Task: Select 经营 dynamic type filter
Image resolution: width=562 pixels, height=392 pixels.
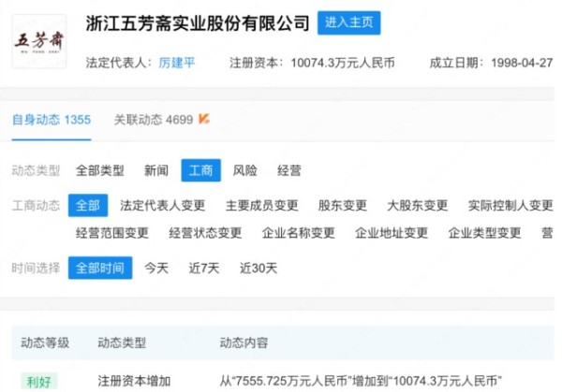Action: tap(288, 170)
